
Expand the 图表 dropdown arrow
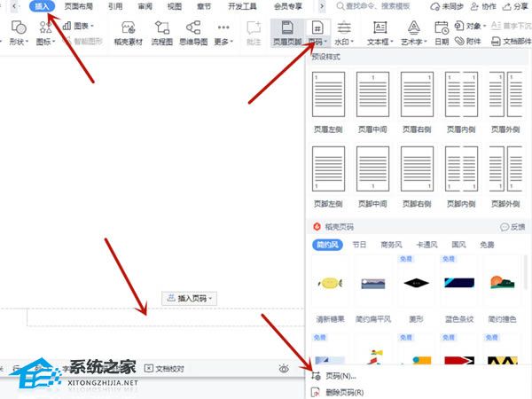tap(92, 26)
